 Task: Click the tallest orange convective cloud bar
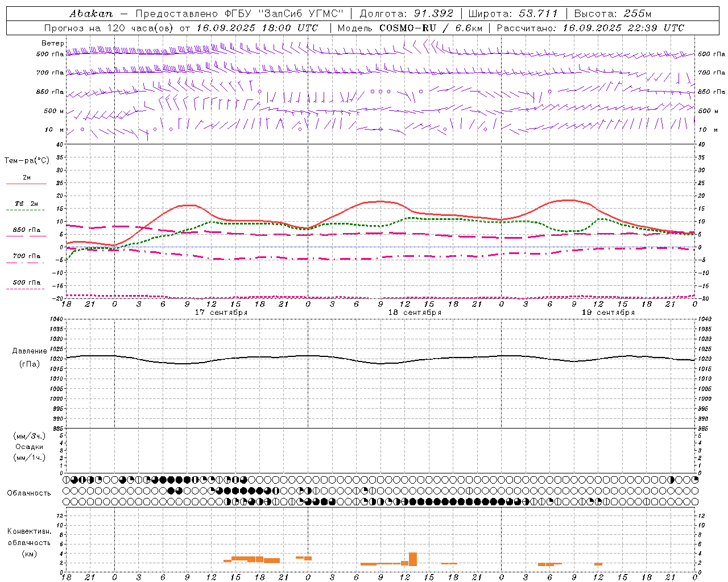coord(413,559)
